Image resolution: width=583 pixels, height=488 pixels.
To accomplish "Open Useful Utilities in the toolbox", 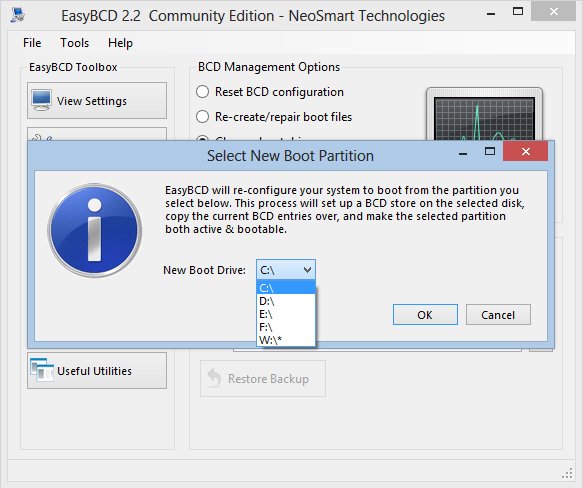I will 97,370.
